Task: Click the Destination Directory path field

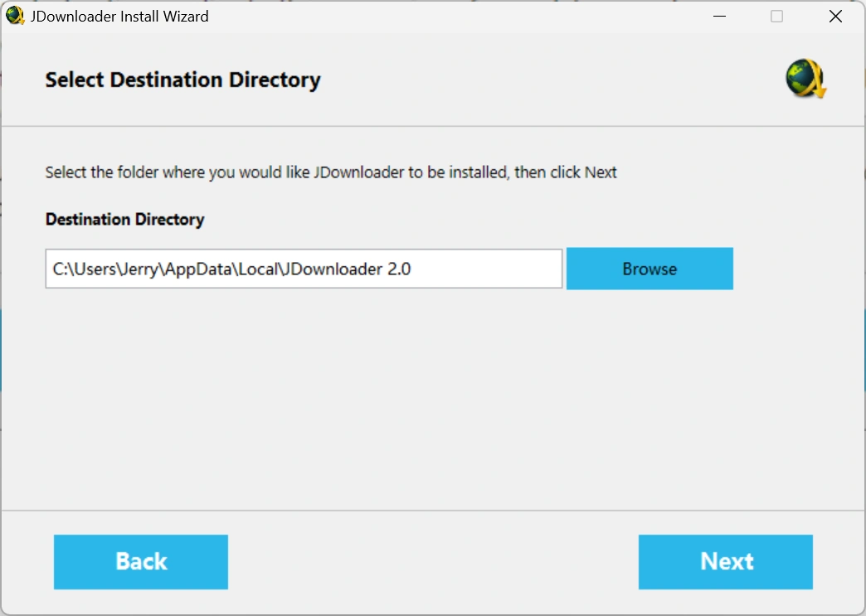Action: [304, 269]
